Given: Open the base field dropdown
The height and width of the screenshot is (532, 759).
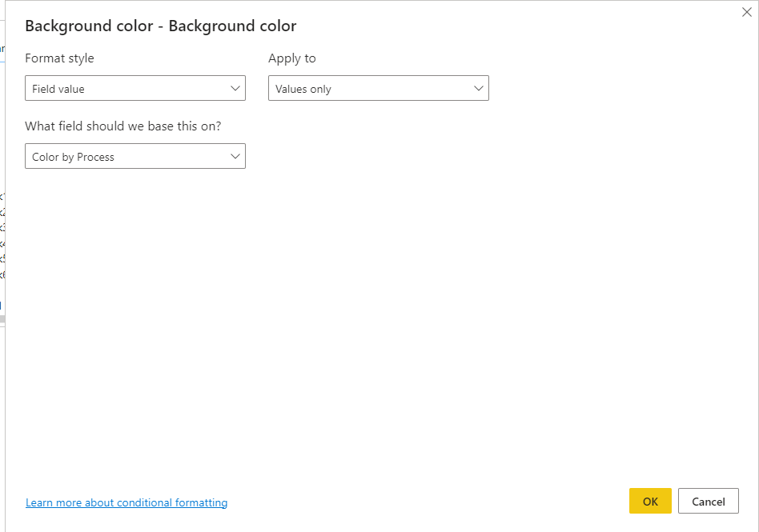Looking at the screenshot, I should (135, 157).
